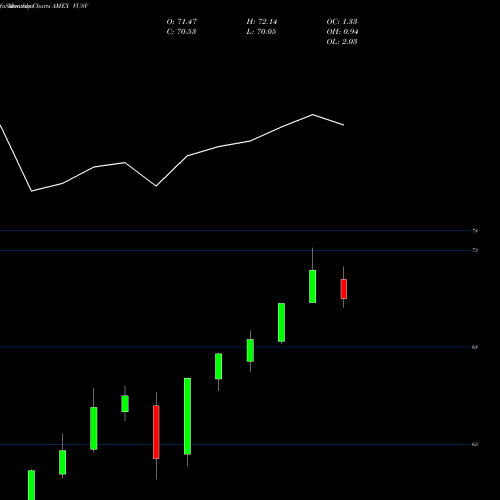This screenshot has width=500, height=500.
Task: Click the 62 price axis label
Action: 475,444
